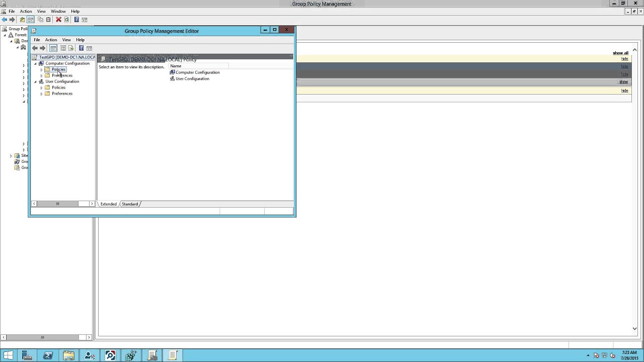This screenshot has width=644, height=362.
Task: Click Name column header
Action: coord(199,66)
